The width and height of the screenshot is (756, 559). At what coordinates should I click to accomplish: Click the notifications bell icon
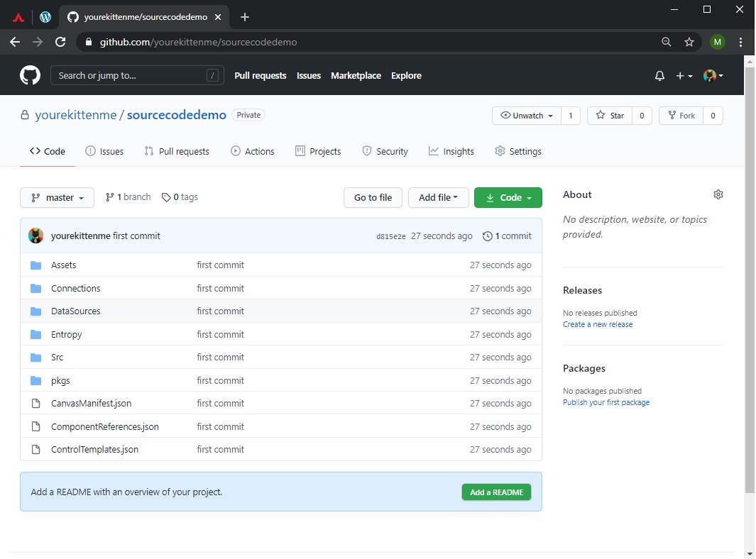pos(659,75)
